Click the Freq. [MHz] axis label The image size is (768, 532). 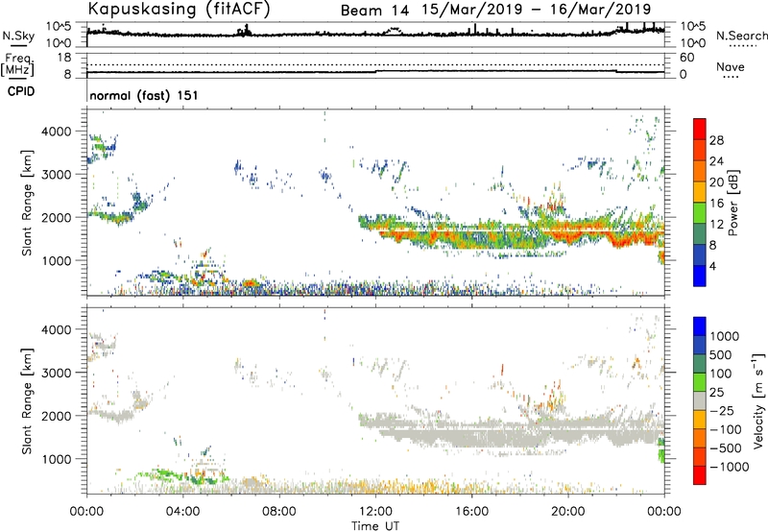17,65
